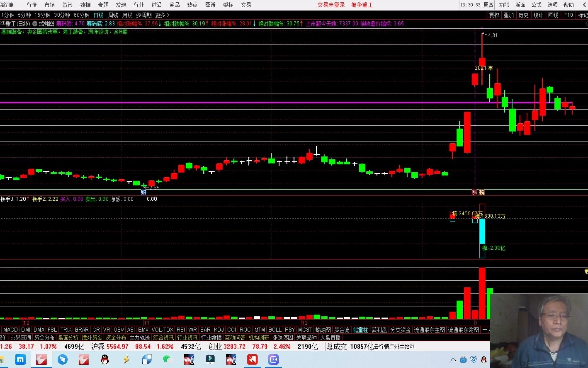Open the QQ penguin taskbar icon
The image size is (588, 368).
(x=105, y=359)
